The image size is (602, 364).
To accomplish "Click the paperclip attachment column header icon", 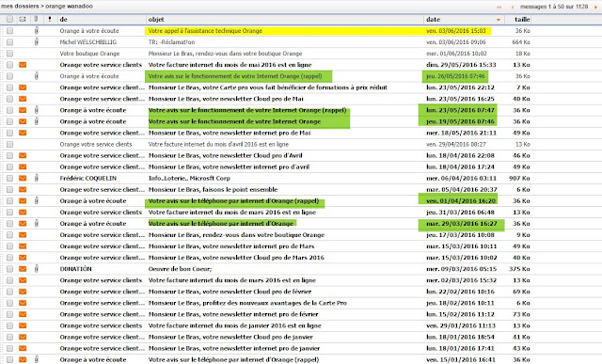I will tap(36, 19).
